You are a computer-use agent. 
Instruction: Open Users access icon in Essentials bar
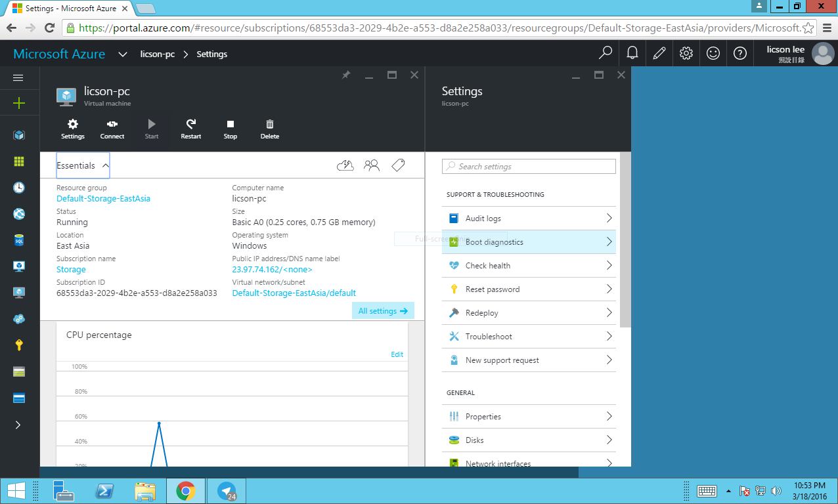coord(372,165)
